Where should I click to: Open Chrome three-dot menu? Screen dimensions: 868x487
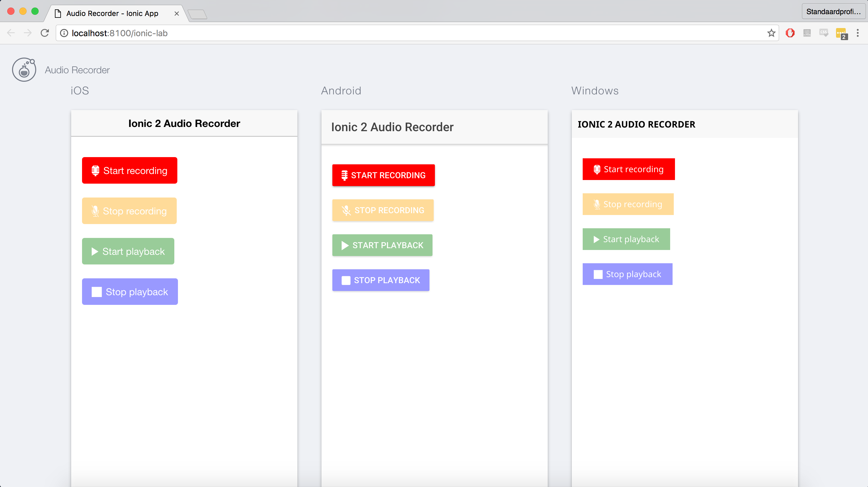(x=857, y=33)
